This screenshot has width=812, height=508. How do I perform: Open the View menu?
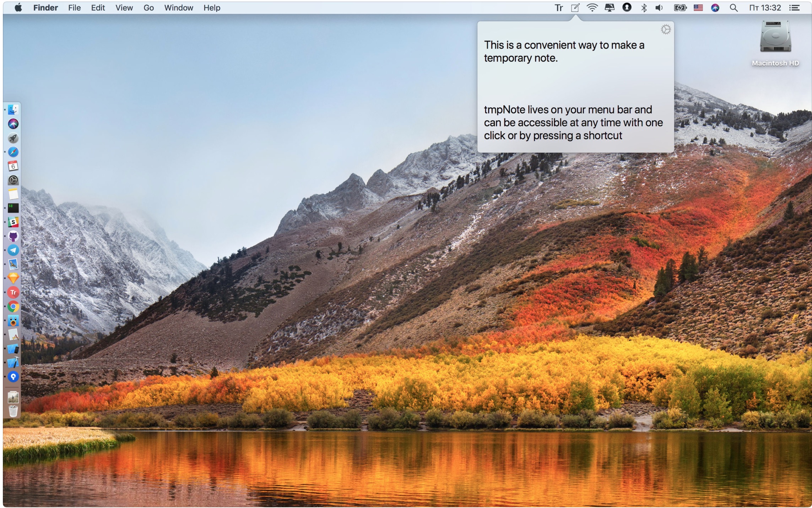[x=124, y=8]
